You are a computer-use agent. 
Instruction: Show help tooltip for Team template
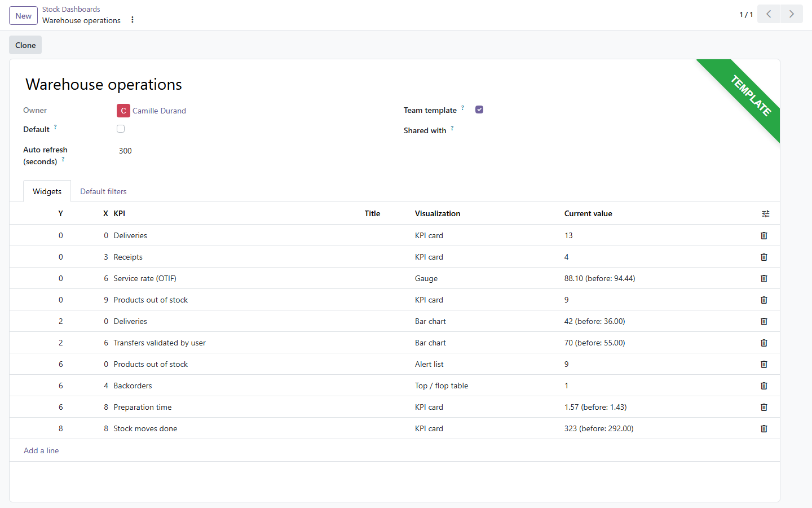pyautogui.click(x=463, y=108)
